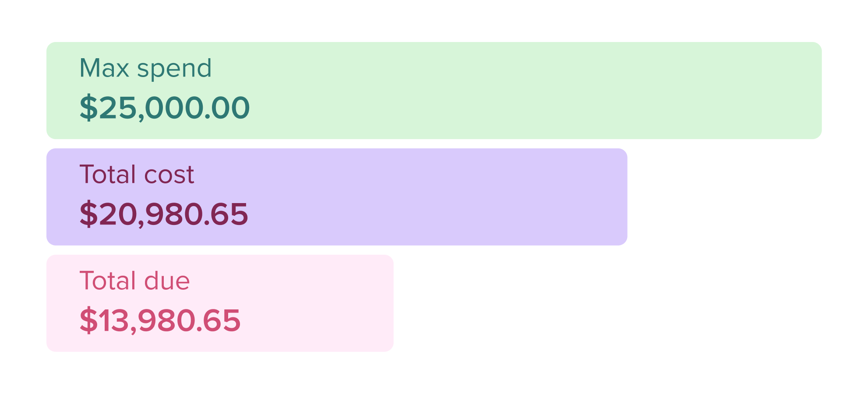Click the "Total due" label
Image resolution: width=868 pixels, height=393 pixels.
(134, 281)
